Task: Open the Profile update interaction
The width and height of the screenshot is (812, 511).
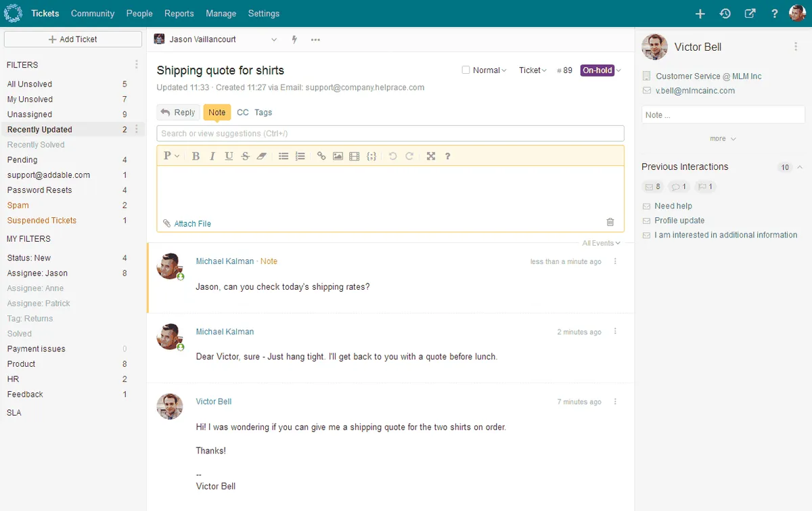Action: [679, 221]
